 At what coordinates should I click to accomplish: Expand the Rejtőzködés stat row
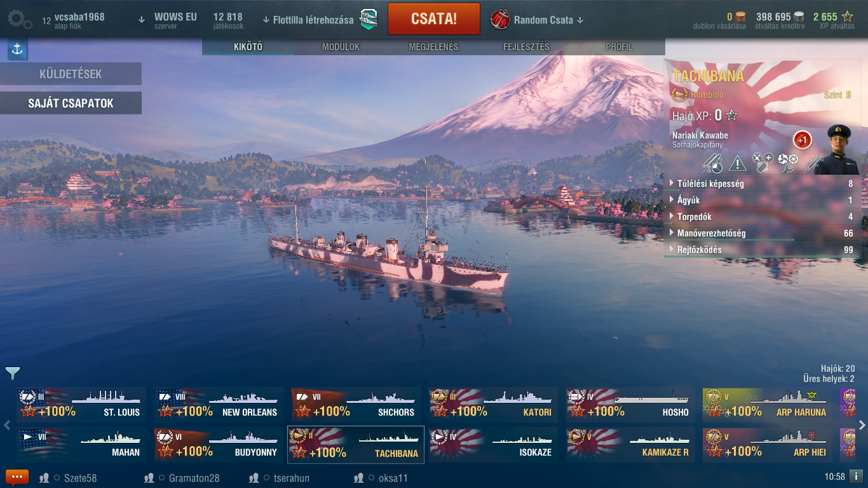point(763,250)
